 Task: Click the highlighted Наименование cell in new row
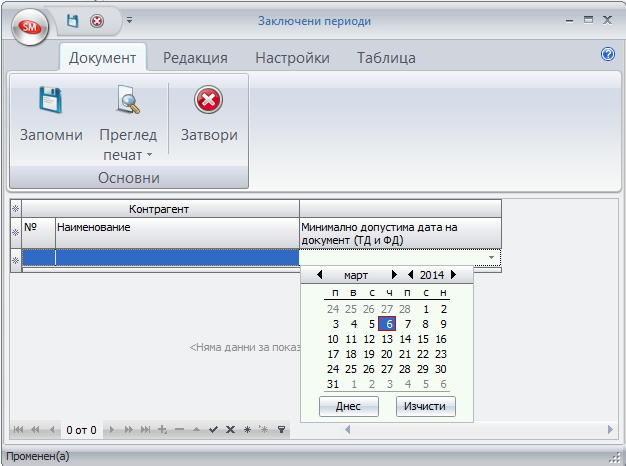(177, 258)
